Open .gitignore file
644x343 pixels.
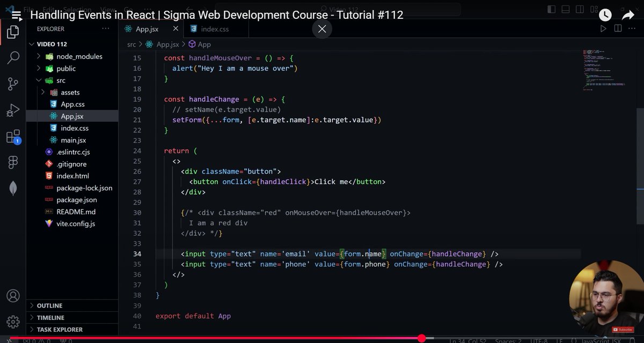72,164
